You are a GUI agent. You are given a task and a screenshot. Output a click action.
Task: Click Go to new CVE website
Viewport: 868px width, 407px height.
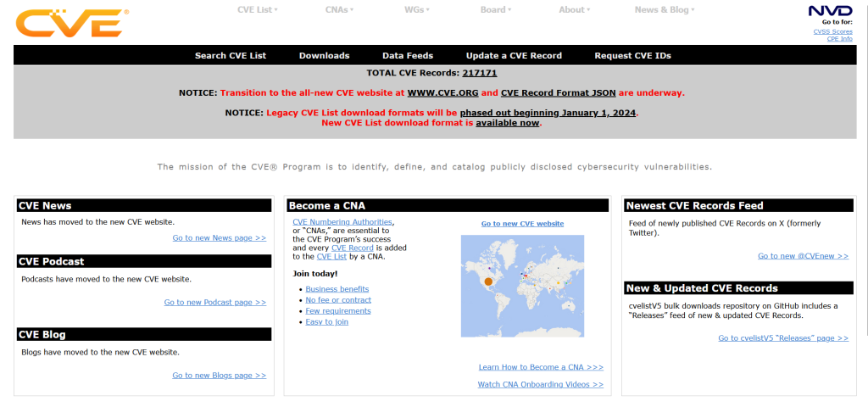pos(522,224)
